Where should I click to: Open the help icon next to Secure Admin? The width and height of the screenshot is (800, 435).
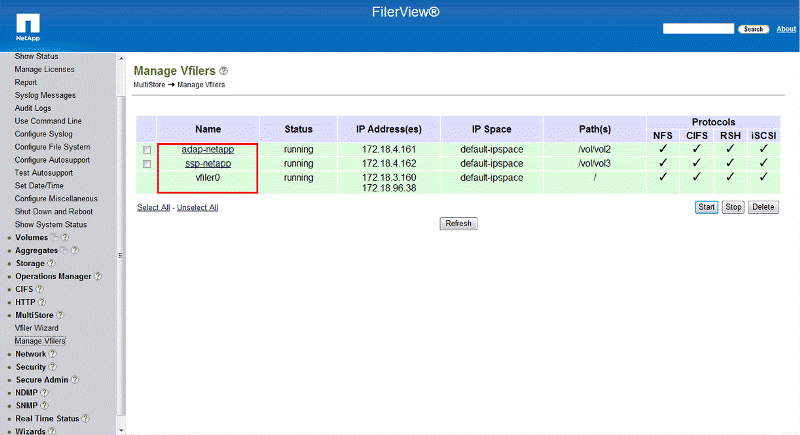[x=74, y=379]
